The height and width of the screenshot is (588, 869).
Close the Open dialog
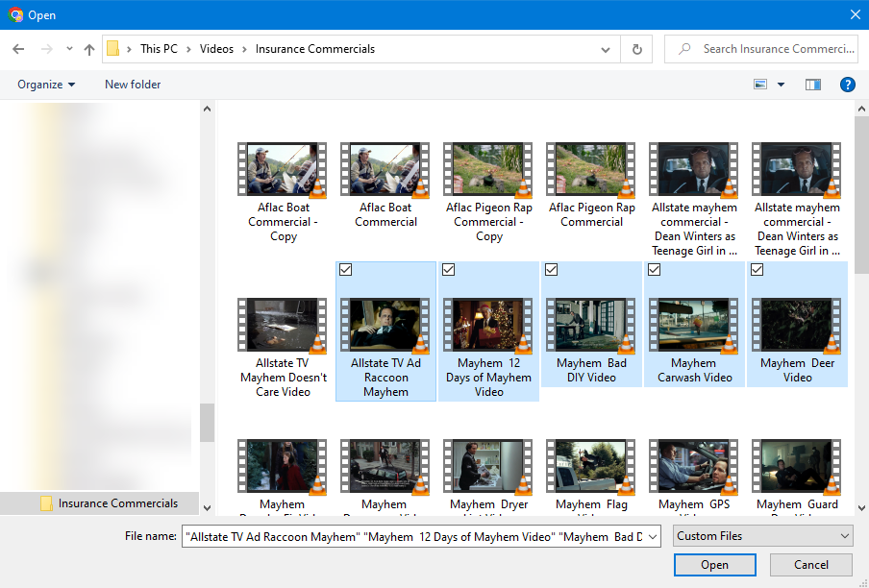(856, 15)
